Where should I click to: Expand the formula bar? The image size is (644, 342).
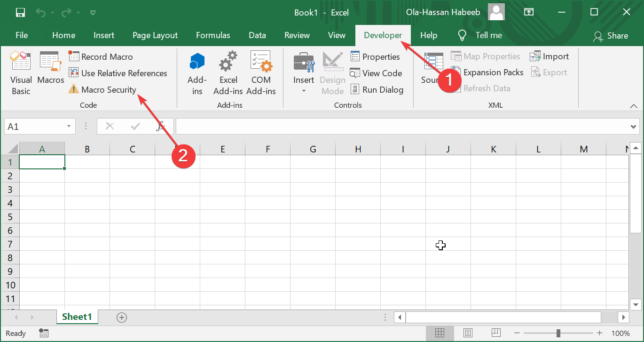634,127
